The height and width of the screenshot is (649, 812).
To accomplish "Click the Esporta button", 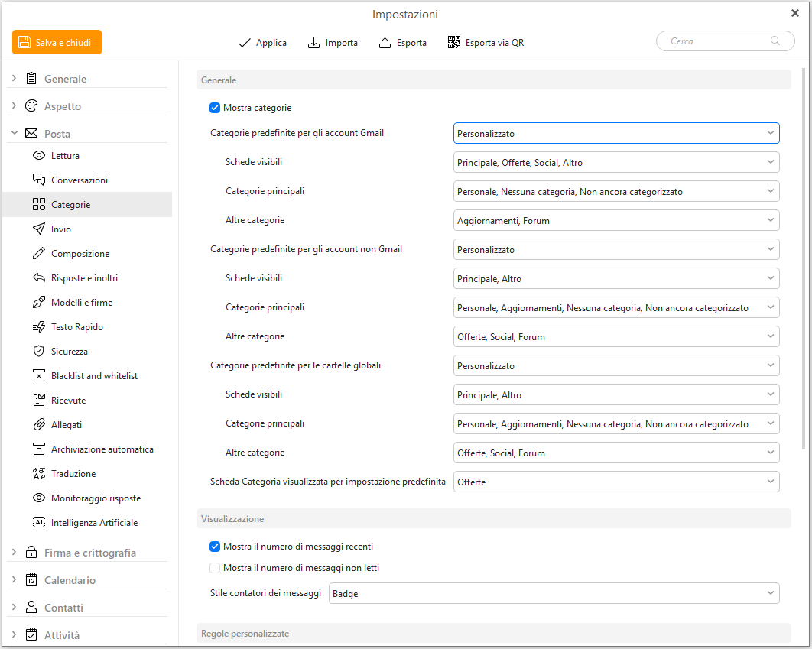I will (x=402, y=43).
